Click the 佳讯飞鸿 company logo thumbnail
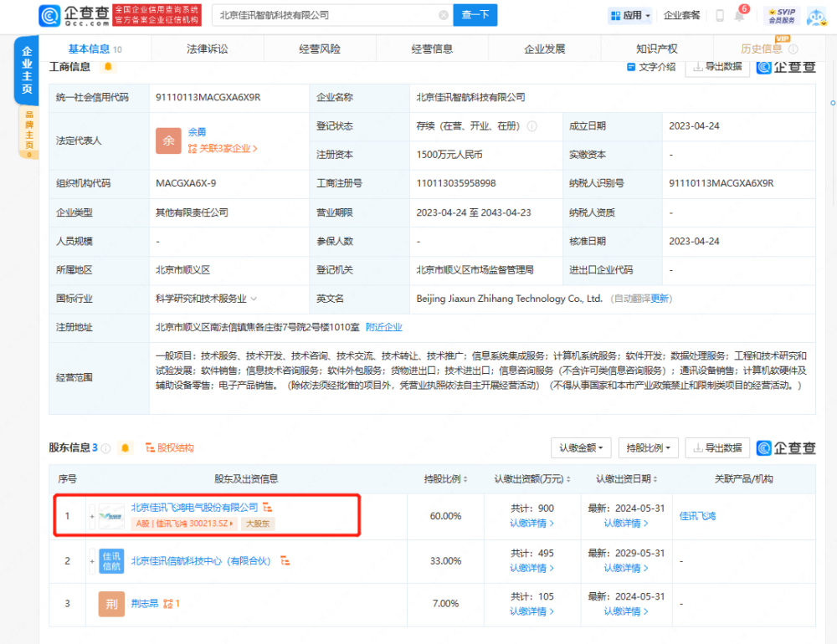This screenshot has width=837, height=644. (111, 516)
